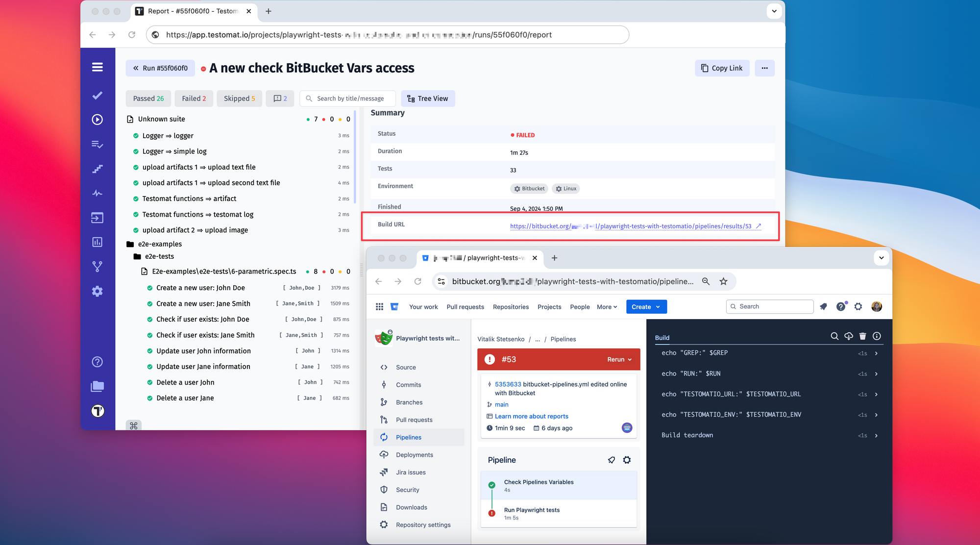This screenshot has height=545, width=980.
Task: Focus Search by title/message field
Action: click(x=347, y=99)
